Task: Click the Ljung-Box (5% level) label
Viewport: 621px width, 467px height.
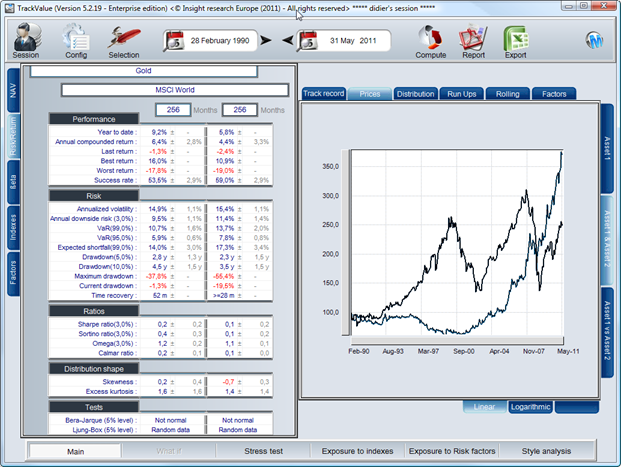Action: click(x=105, y=430)
